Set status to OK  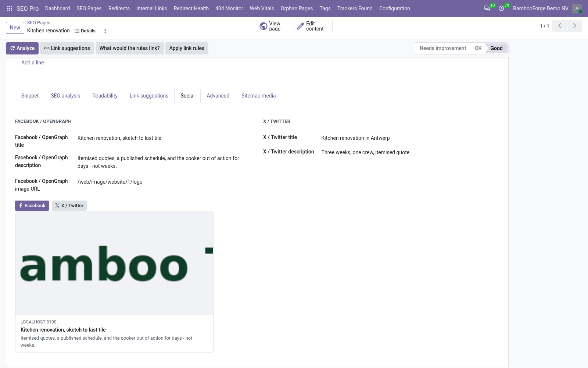478,48
